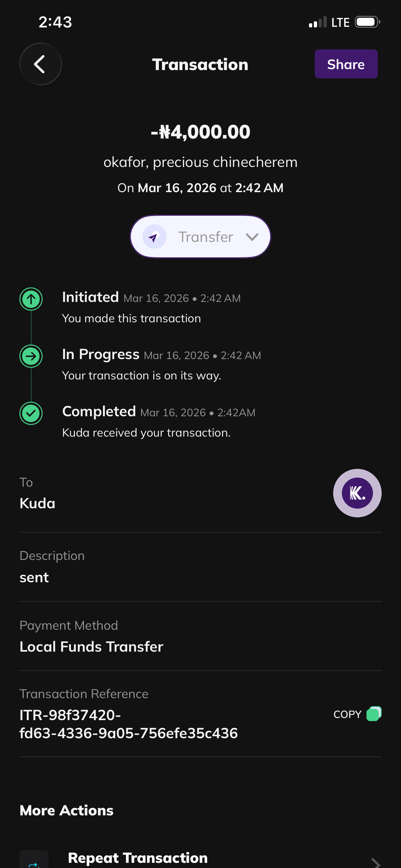Tap the Completed checkmark status icon
Viewport: 401px width, 868px height.
click(31, 413)
